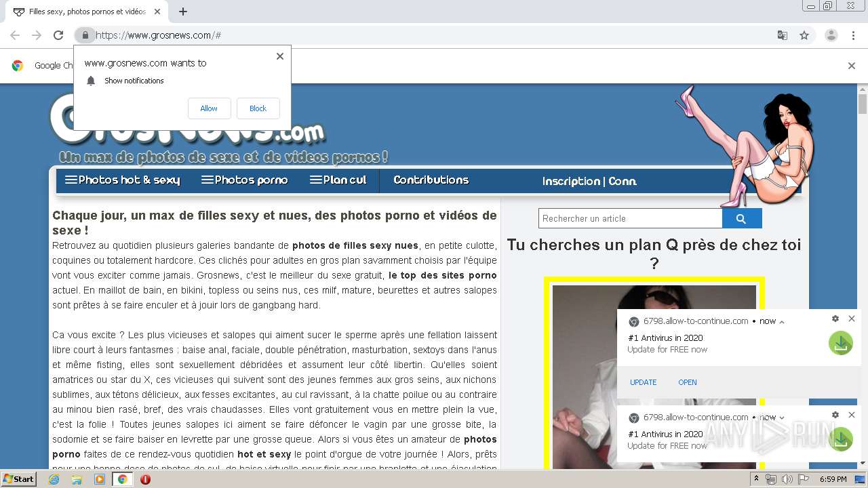
Task: Open the network tray icon
Action: 771,479
